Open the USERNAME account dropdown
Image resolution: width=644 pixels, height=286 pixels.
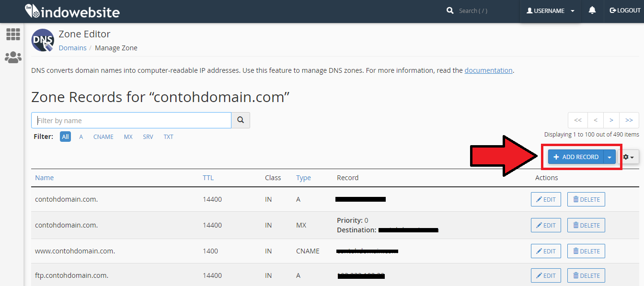[550, 11]
